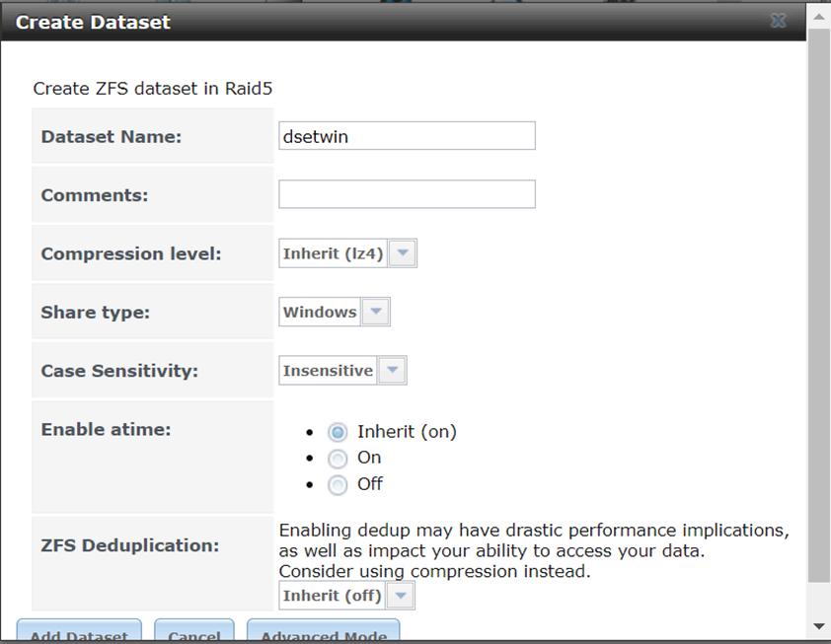
Task: Open the Compression level dropdown arrow
Action: point(403,253)
